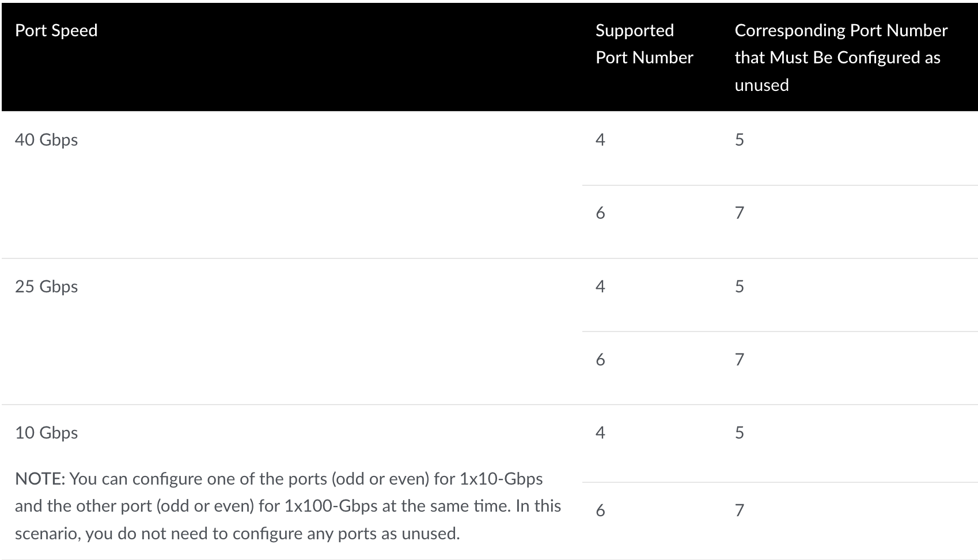Select unused port 7 under 25 Gbps
The height and width of the screenshot is (560, 978).
click(x=740, y=360)
